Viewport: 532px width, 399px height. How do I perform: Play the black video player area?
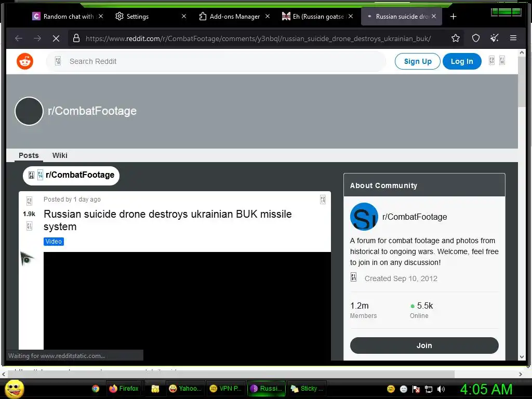pos(187,306)
